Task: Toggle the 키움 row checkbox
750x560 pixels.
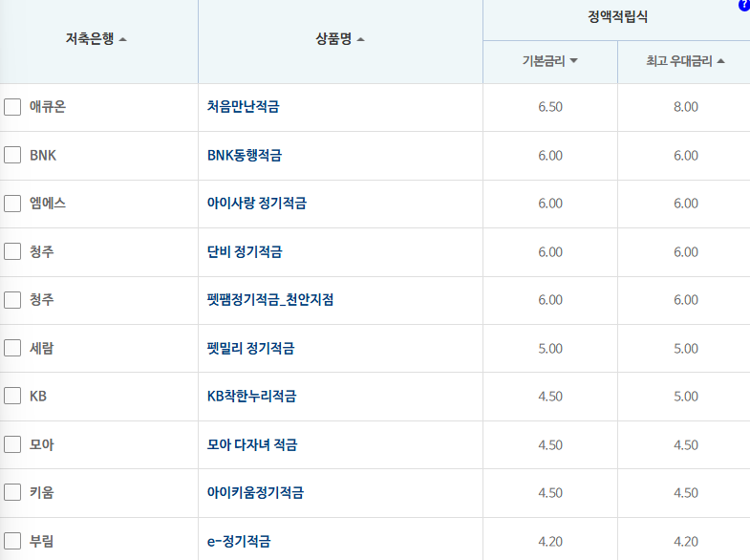Action: [12, 492]
